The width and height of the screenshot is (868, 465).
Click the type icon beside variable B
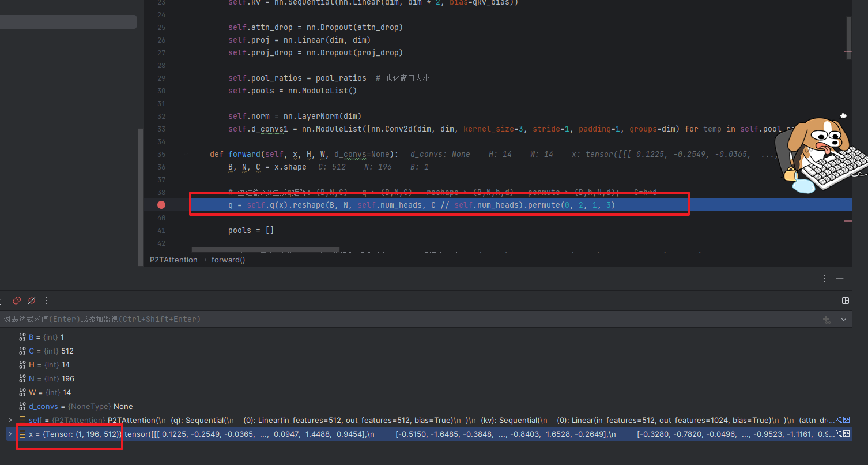point(22,337)
